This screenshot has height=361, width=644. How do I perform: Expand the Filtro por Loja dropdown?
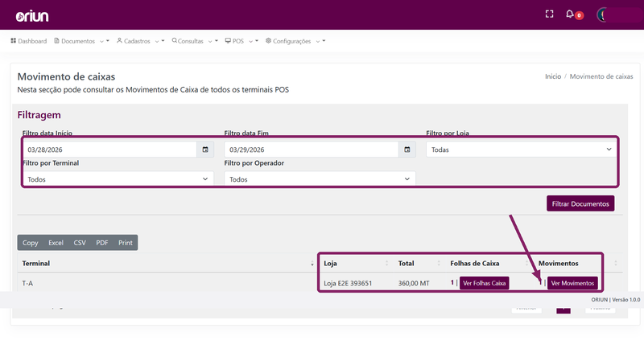tap(520, 150)
